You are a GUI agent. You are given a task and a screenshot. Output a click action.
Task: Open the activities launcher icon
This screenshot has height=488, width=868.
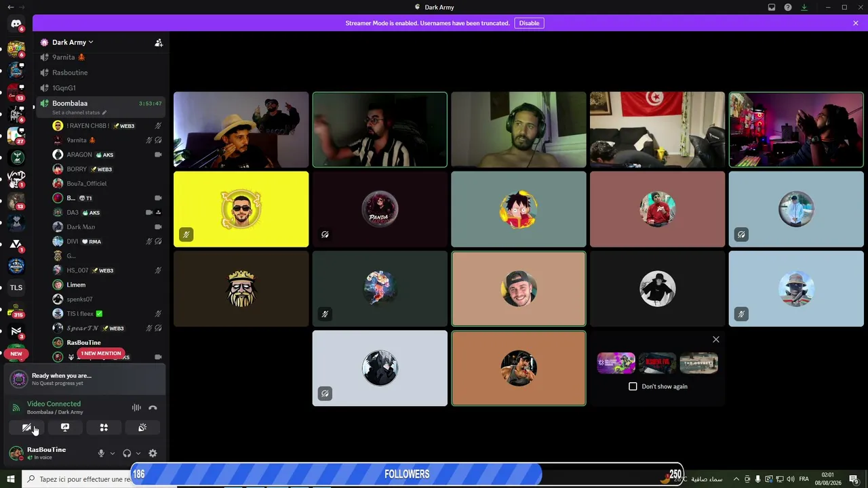pyautogui.click(x=104, y=428)
